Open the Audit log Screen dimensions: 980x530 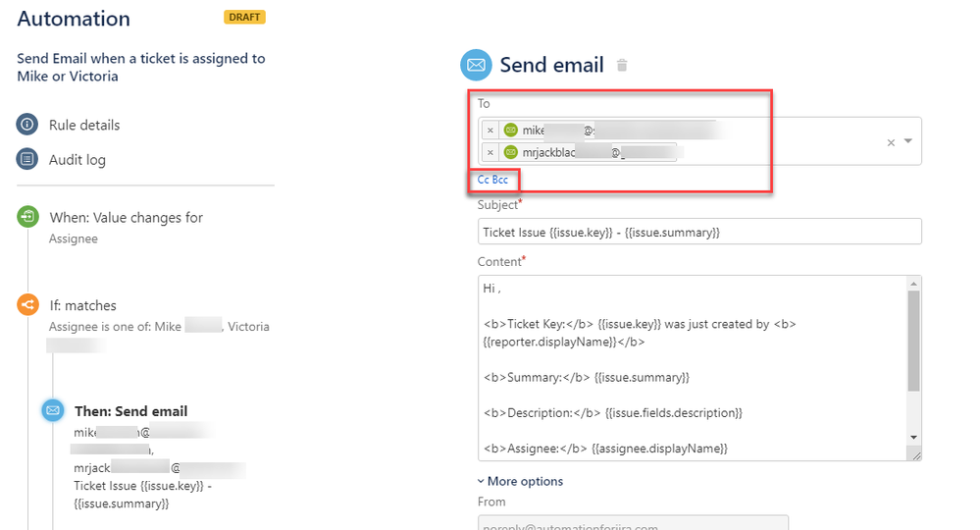click(77, 160)
